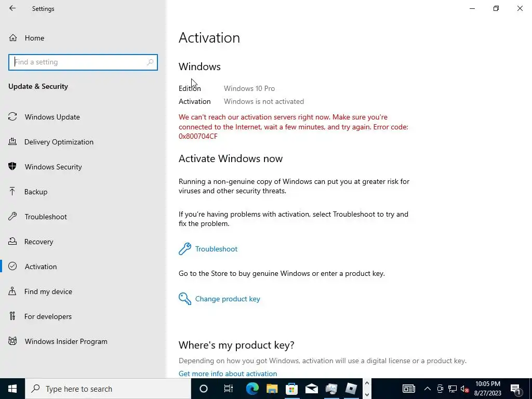Click the 'Where's my product key?' heading
Image resolution: width=532 pixels, height=399 pixels.
[x=236, y=345]
